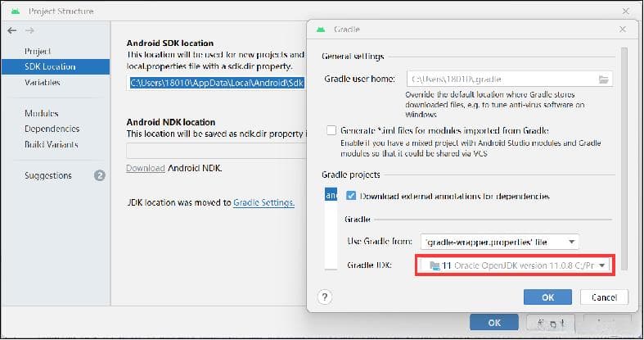The image size is (644, 340).
Task: Select SDK Location in the sidebar
Action: point(56,66)
